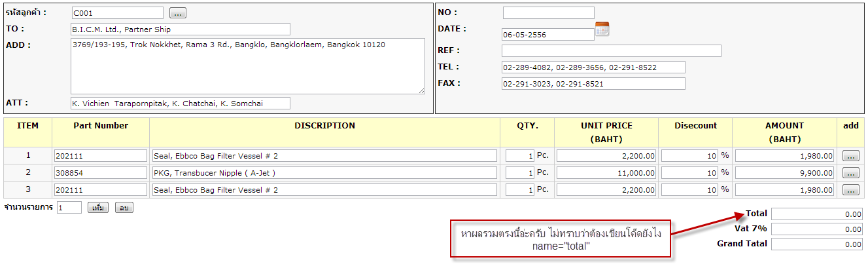The height and width of the screenshot is (268, 868).
Task: Click the item number 2 cell
Action: click(x=28, y=173)
